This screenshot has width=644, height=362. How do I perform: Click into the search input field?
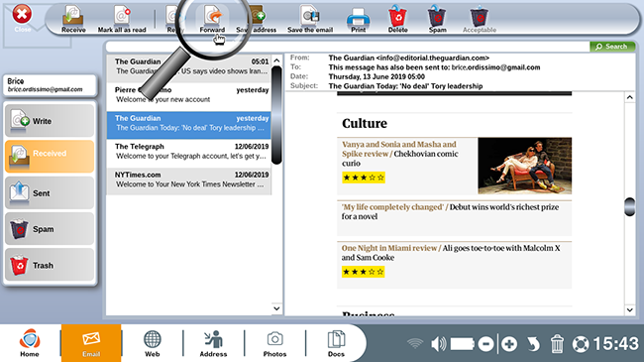pyautogui.click(x=348, y=47)
